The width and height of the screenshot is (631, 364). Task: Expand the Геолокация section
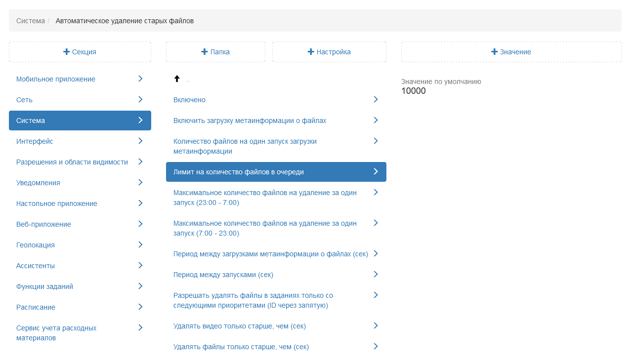[x=36, y=245]
